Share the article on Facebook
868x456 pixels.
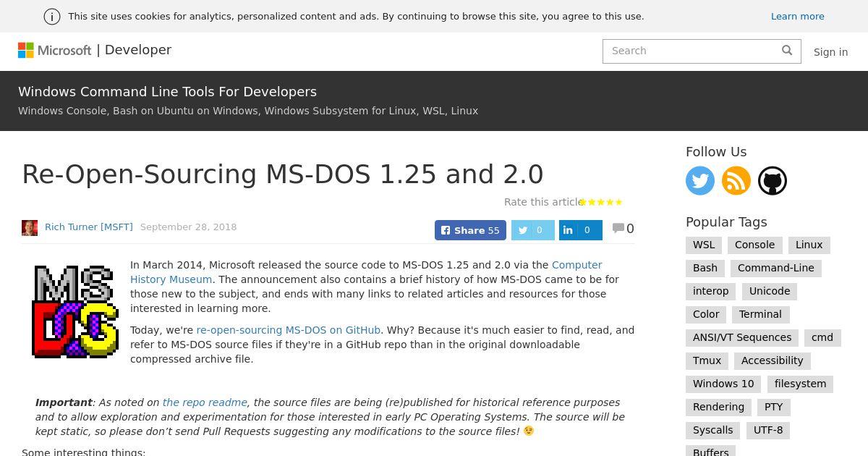point(470,230)
